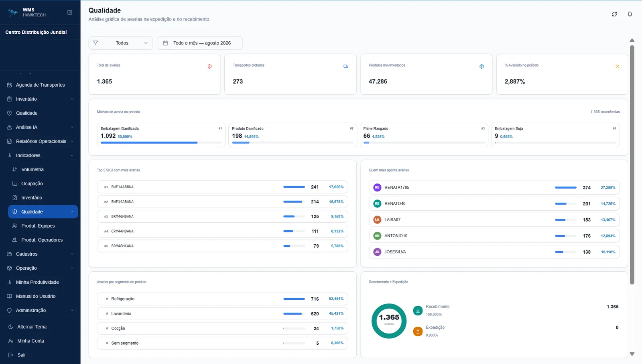Collapse the Indicadores section chevron

pos(72,155)
